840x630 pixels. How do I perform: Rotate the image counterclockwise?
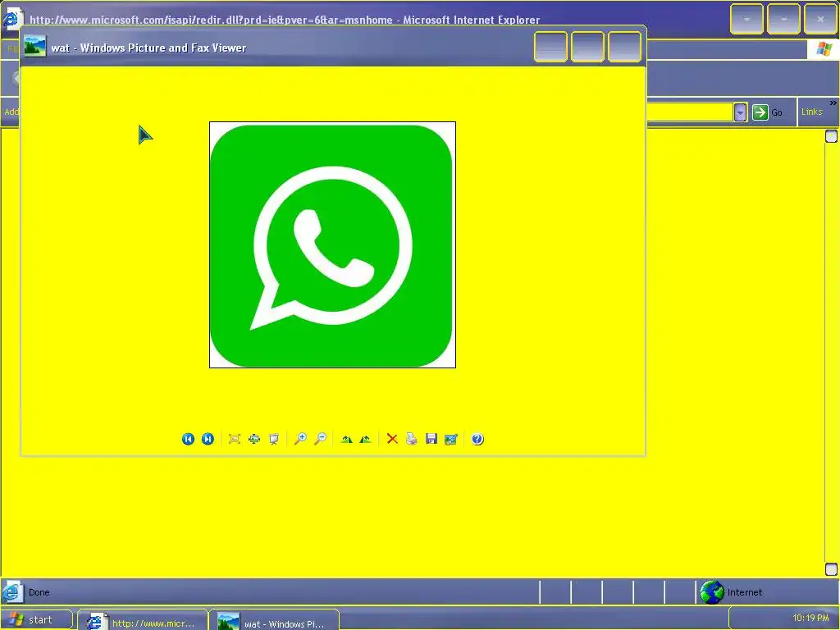pos(365,440)
